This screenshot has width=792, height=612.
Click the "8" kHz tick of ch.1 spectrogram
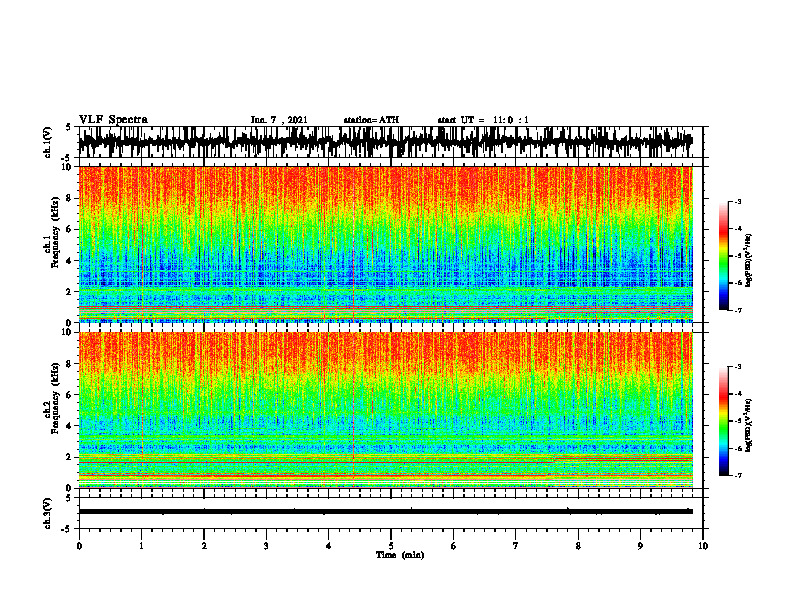[70, 198]
